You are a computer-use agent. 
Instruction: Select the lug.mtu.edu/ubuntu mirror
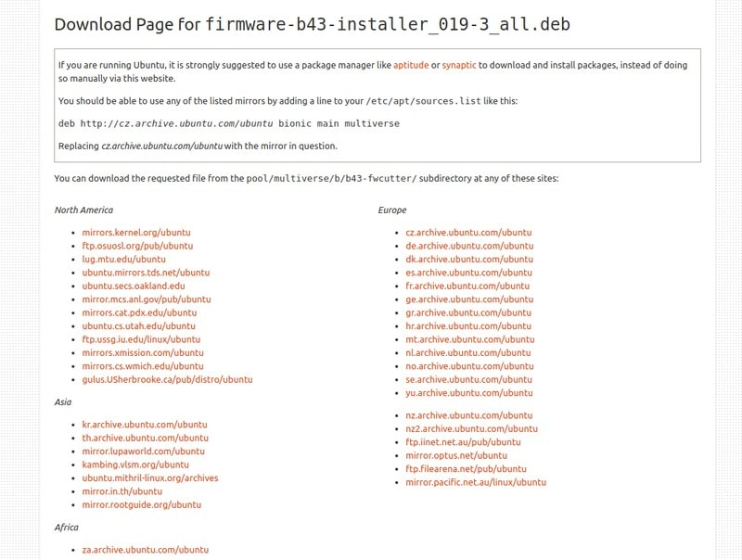tap(124, 260)
